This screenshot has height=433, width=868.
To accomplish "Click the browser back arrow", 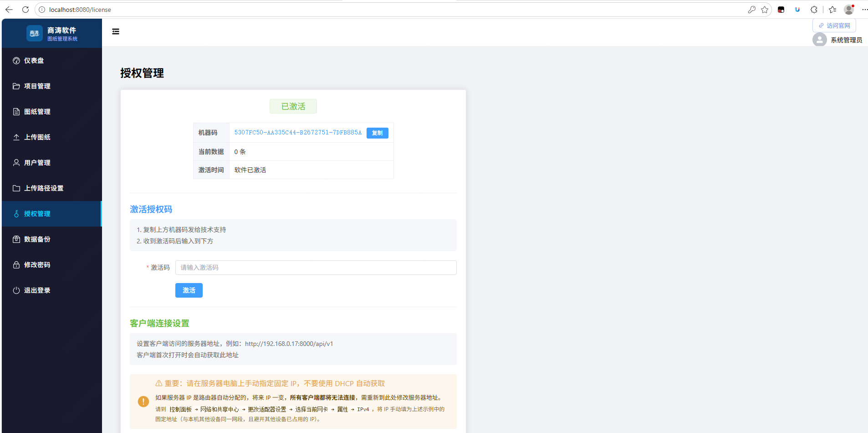I will 9,10.
